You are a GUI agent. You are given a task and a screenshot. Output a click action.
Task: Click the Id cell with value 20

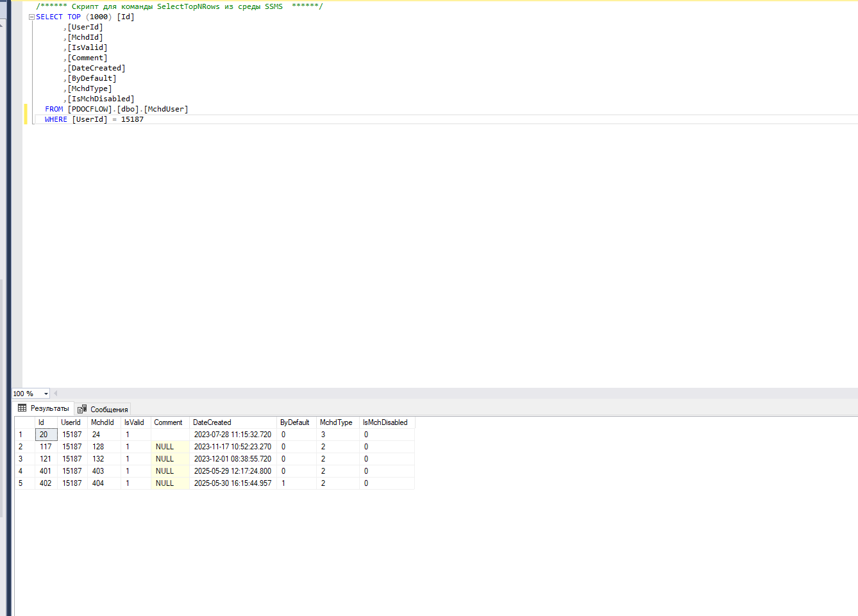point(46,435)
